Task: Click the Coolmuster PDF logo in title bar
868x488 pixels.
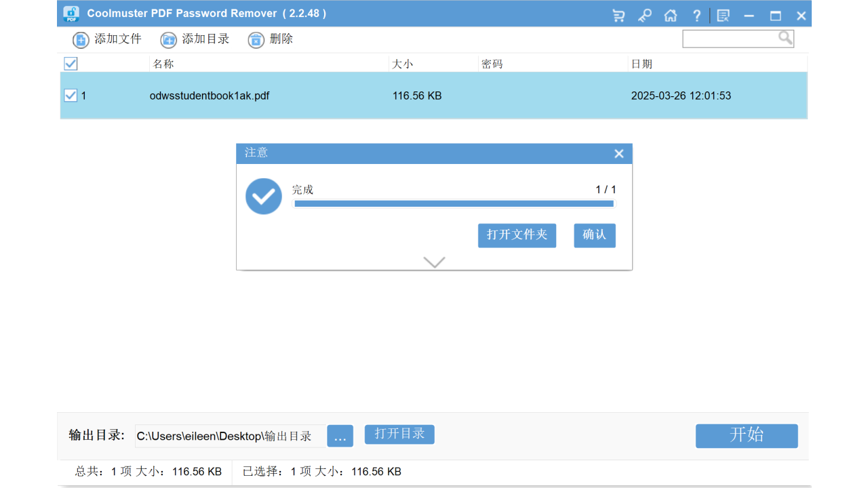Action: click(71, 14)
